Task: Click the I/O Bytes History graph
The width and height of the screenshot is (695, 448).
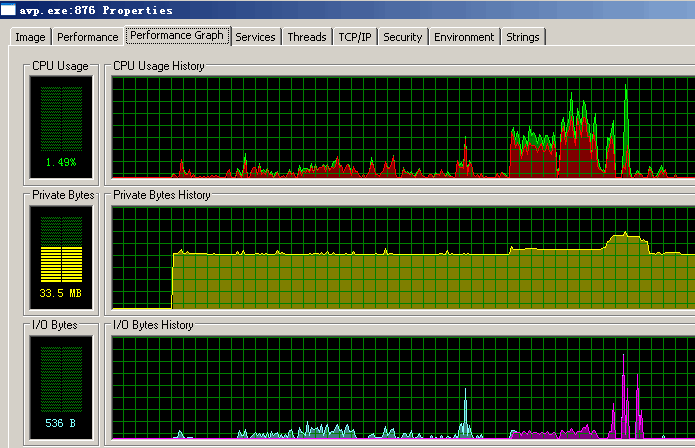Action: (403, 388)
